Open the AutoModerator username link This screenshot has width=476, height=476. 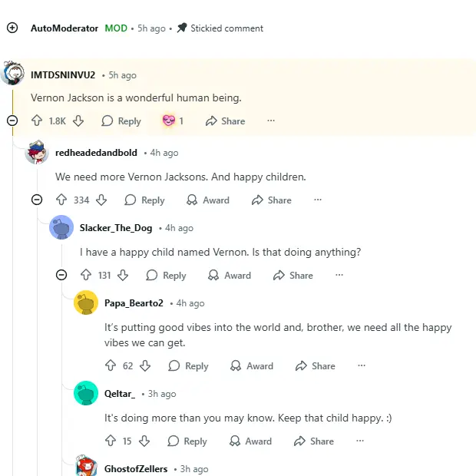pyautogui.click(x=64, y=28)
